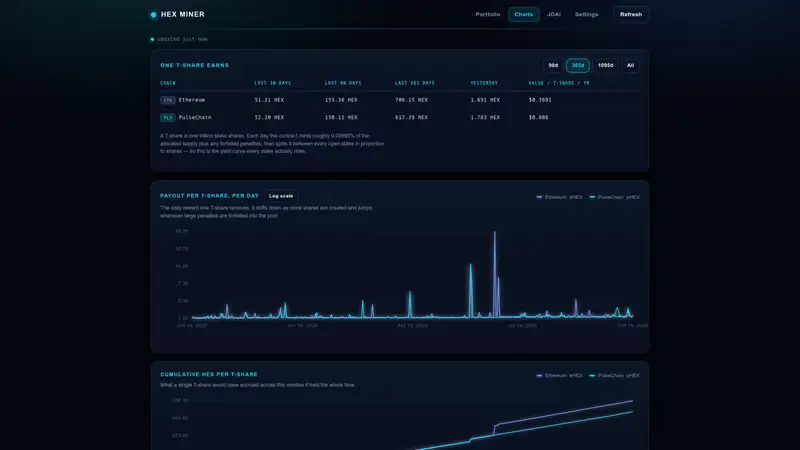Switch to the Charts tab
The image size is (800, 450).
[523, 14]
